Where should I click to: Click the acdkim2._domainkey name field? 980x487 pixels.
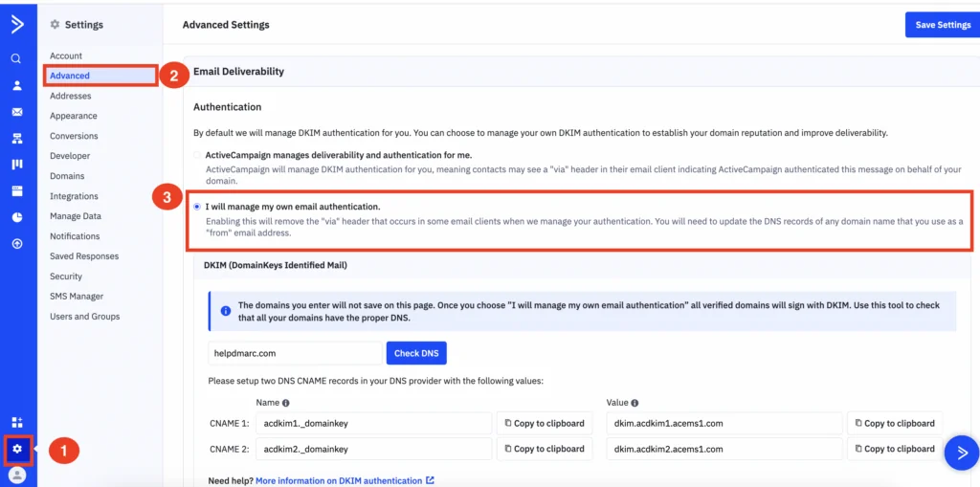[374, 448]
